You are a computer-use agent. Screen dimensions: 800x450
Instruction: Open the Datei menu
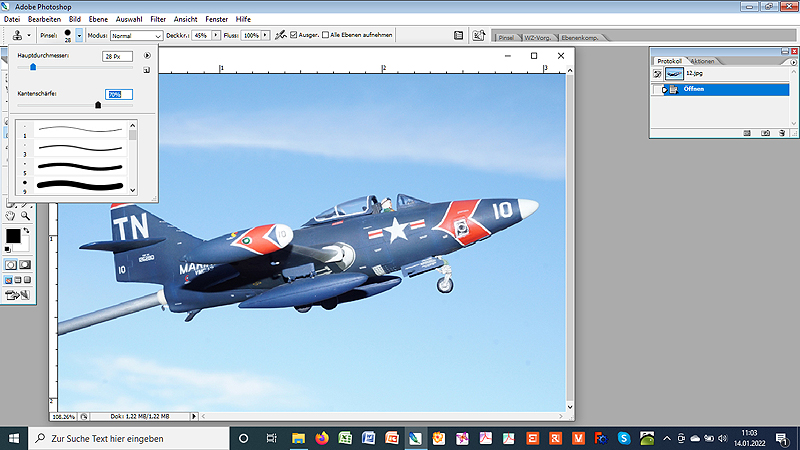[12, 19]
